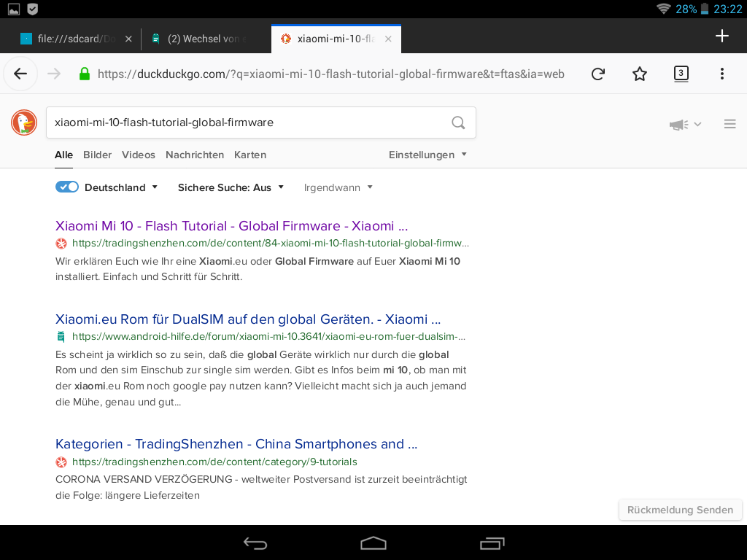
Task: Click favicon beside category/9-tutorials URL
Action: [x=61, y=462]
